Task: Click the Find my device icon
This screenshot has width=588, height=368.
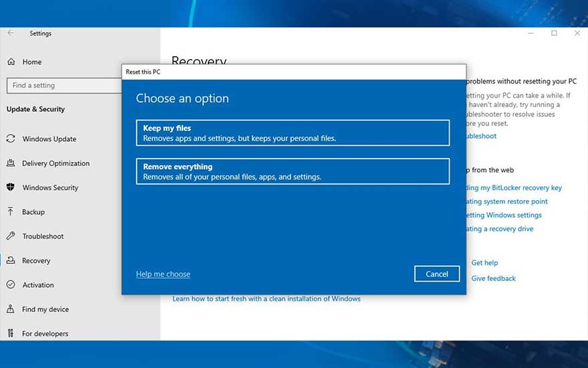Action: pyautogui.click(x=11, y=309)
